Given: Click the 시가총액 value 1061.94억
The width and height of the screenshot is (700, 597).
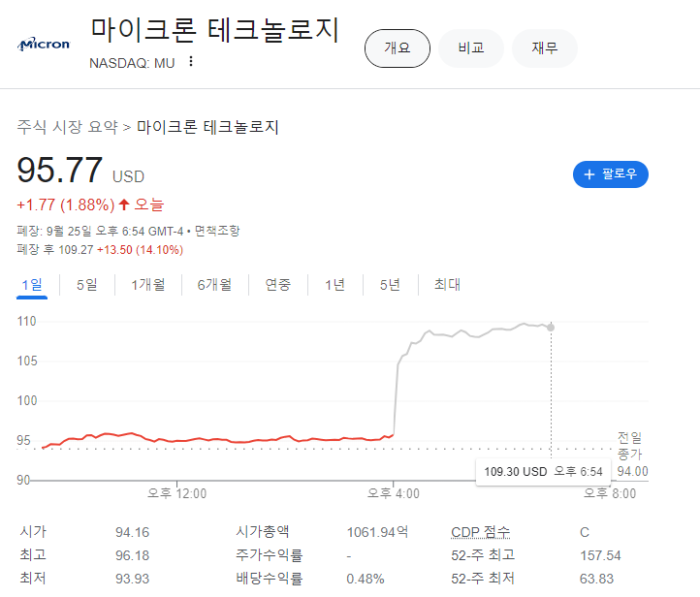Looking at the screenshot, I should tap(378, 532).
